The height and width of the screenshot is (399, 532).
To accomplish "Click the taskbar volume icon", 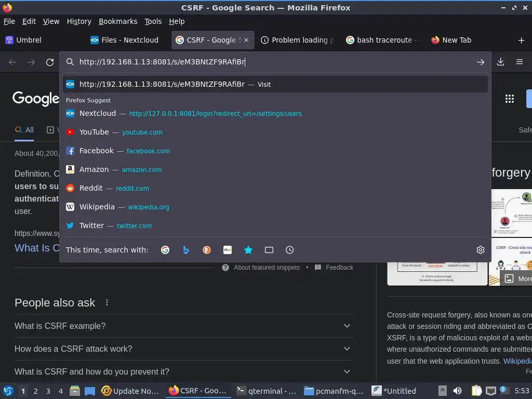I will click(457, 391).
